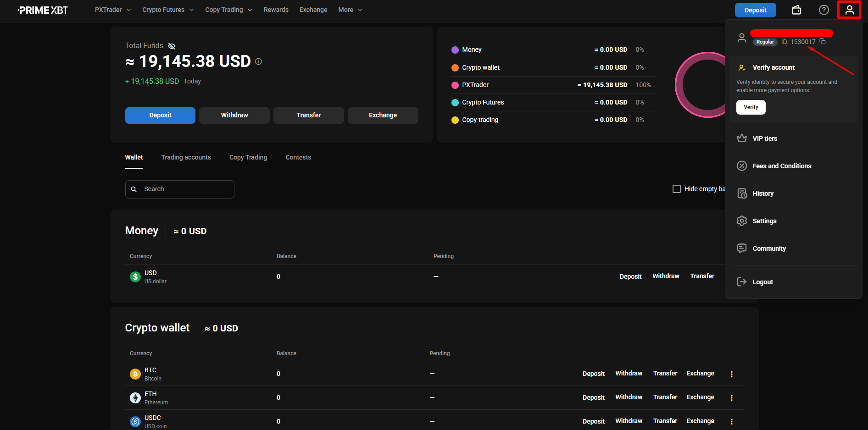This screenshot has width=868, height=430.
Task: Enable Hide empty balances checkbox
Action: click(677, 189)
